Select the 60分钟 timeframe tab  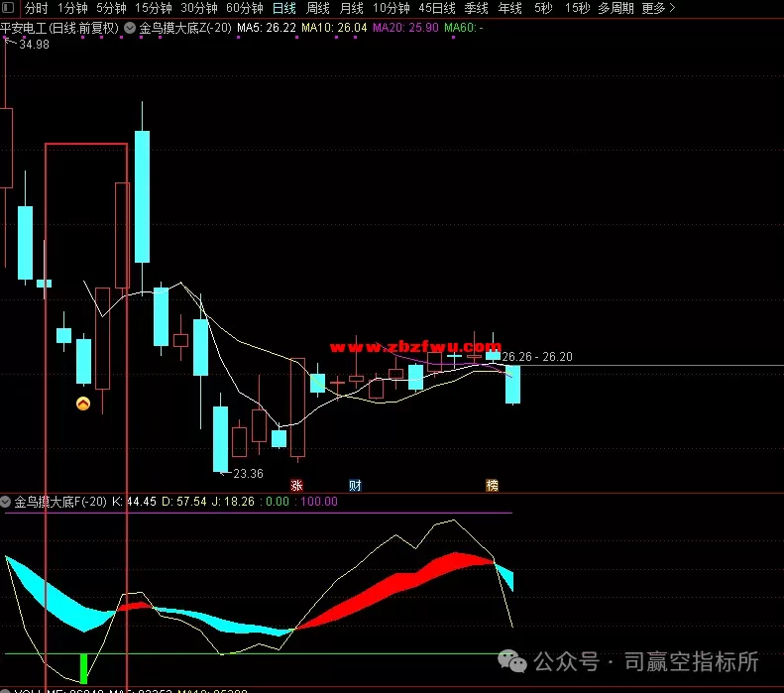[x=245, y=8]
